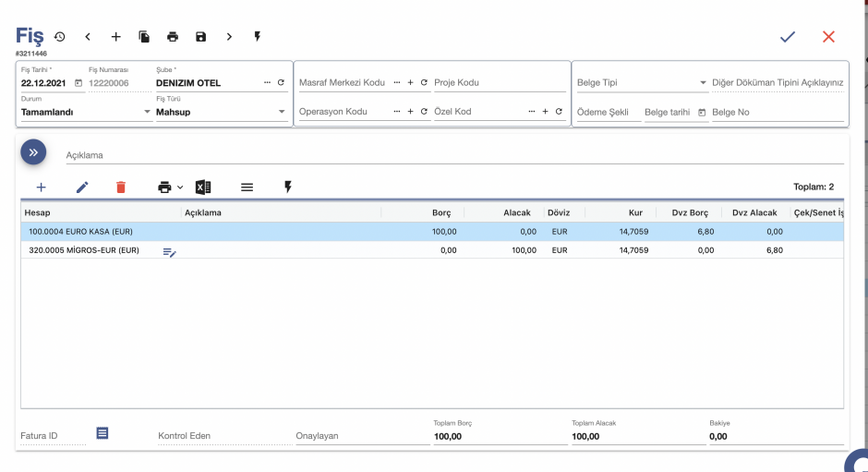Print the voucher from top toolbar

pyautogui.click(x=173, y=37)
